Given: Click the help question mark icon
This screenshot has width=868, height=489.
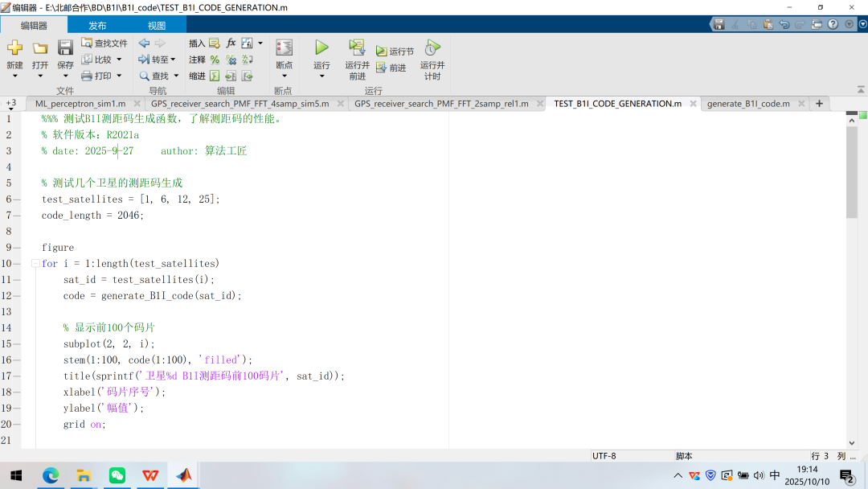Looking at the screenshot, I should coord(833,24).
